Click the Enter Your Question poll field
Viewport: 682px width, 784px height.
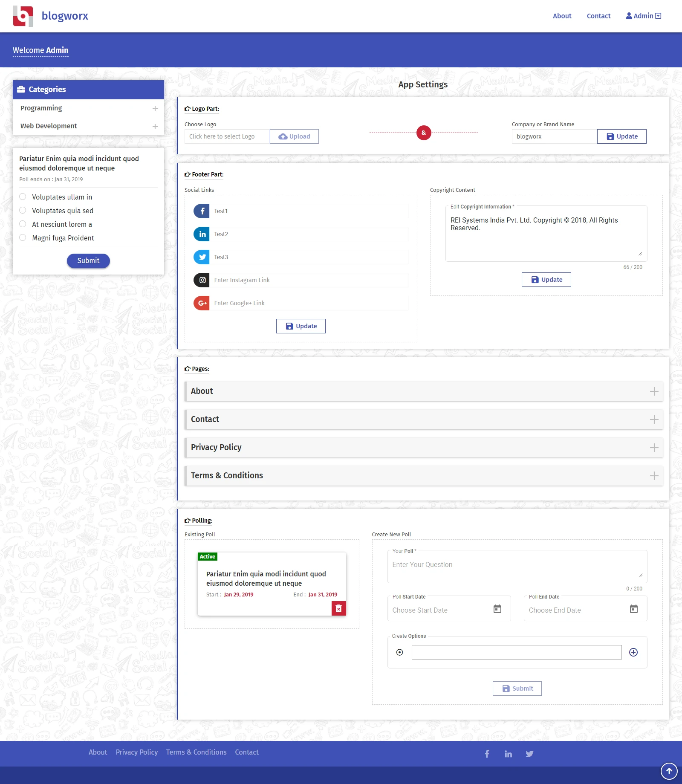click(517, 567)
